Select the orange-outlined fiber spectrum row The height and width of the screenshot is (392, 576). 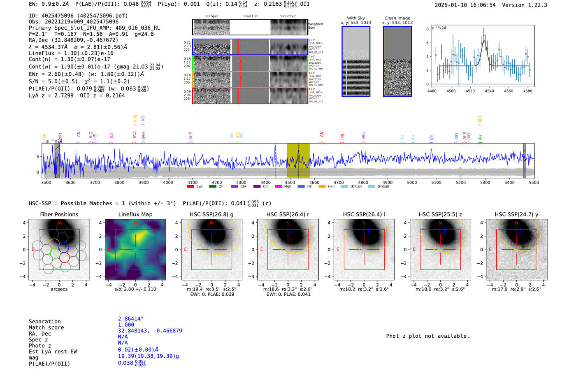point(250,79)
